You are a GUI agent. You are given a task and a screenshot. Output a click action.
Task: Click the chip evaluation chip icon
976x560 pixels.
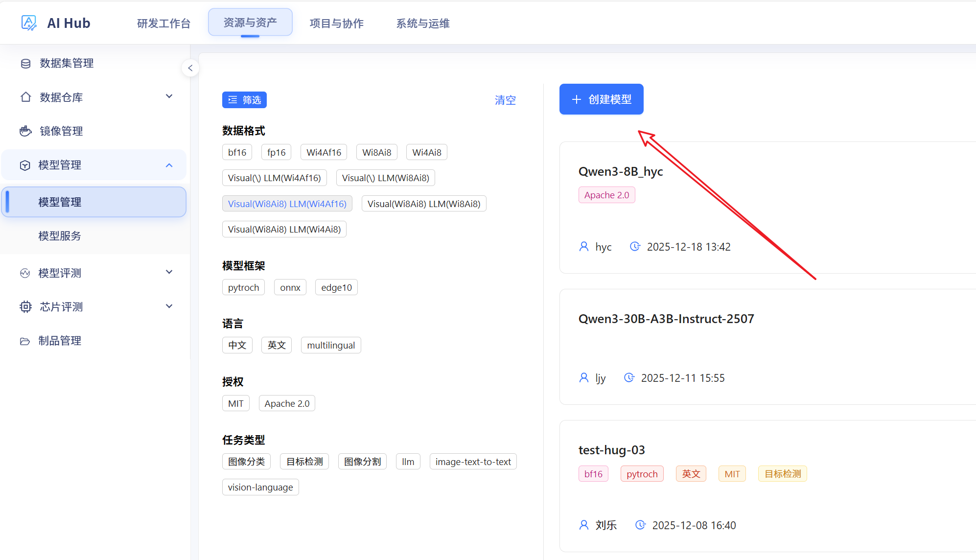(x=25, y=307)
